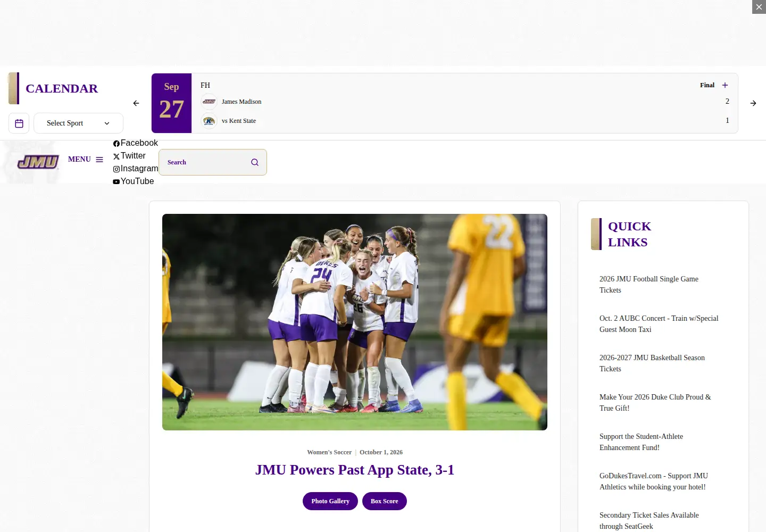
Task: Click the Final game status label
Action: click(x=707, y=85)
